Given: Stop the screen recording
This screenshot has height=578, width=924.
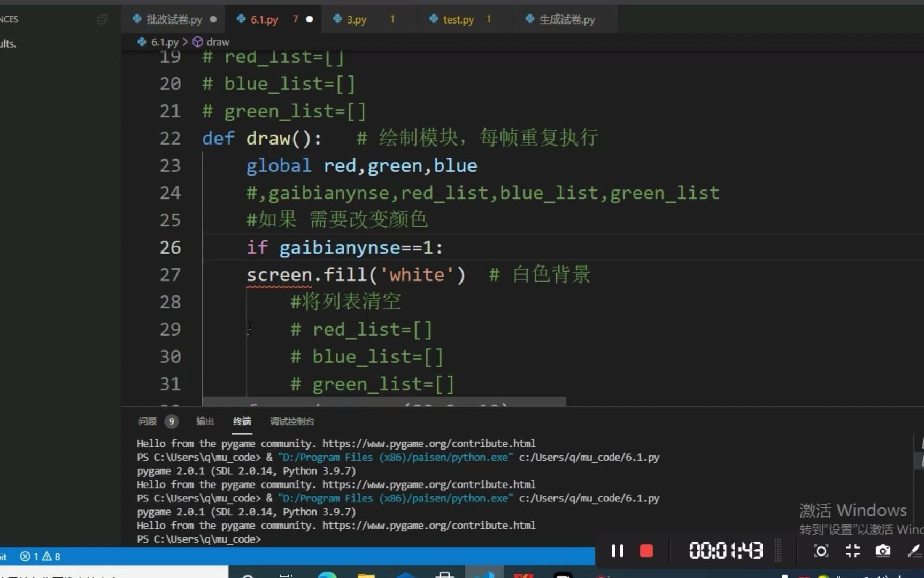Looking at the screenshot, I should (646, 551).
